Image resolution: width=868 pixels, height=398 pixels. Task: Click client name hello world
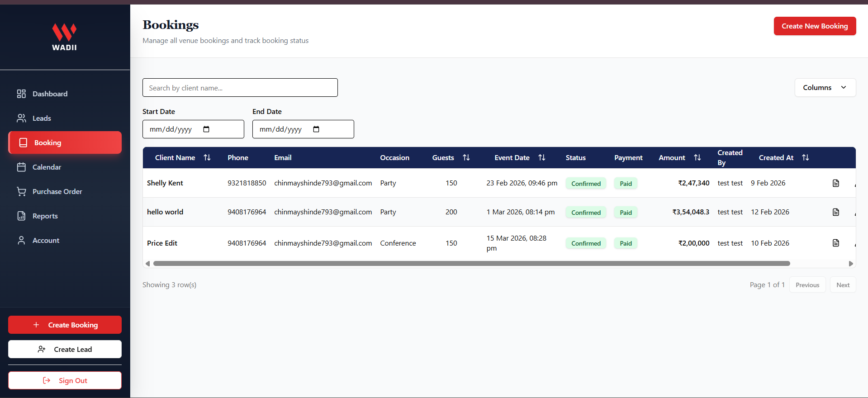click(165, 212)
